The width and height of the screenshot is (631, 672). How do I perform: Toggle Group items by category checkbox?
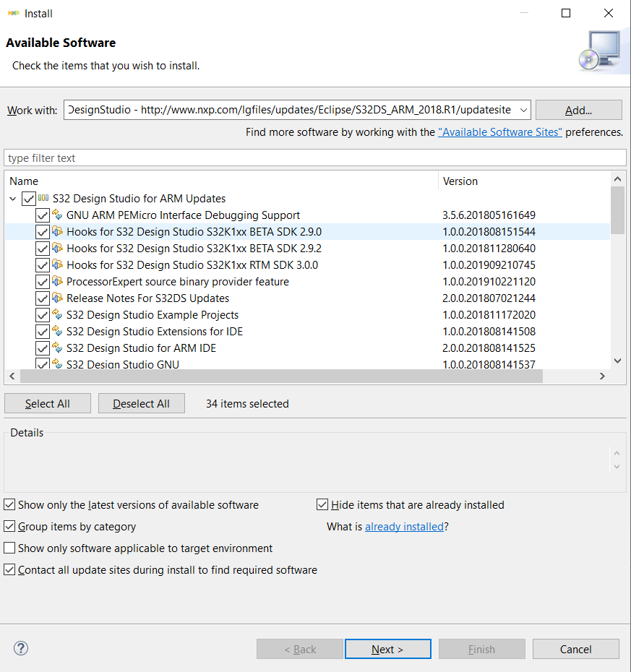(x=10, y=527)
